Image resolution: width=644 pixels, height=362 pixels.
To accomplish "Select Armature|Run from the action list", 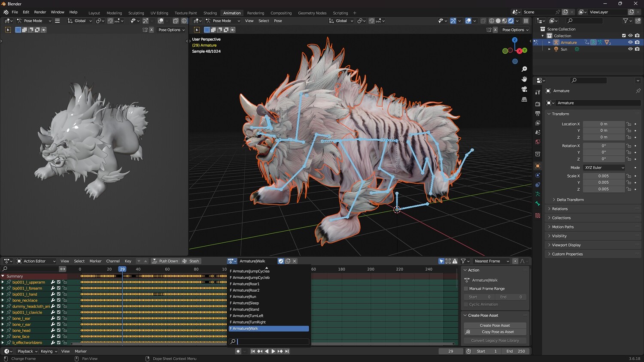I will 269,296.
